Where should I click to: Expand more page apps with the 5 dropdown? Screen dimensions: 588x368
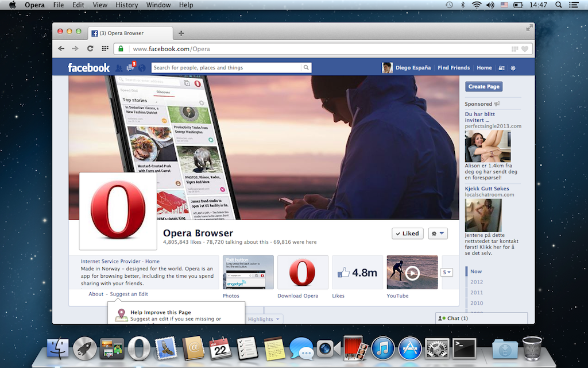(x=446, y=273)
